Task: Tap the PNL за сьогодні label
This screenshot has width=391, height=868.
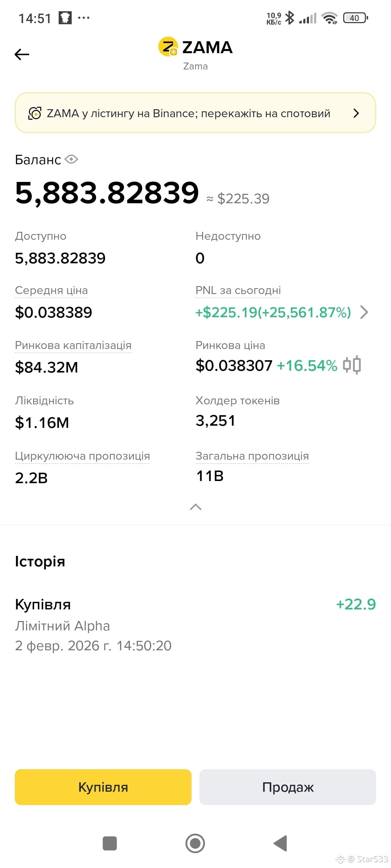Action: [238, 290]
